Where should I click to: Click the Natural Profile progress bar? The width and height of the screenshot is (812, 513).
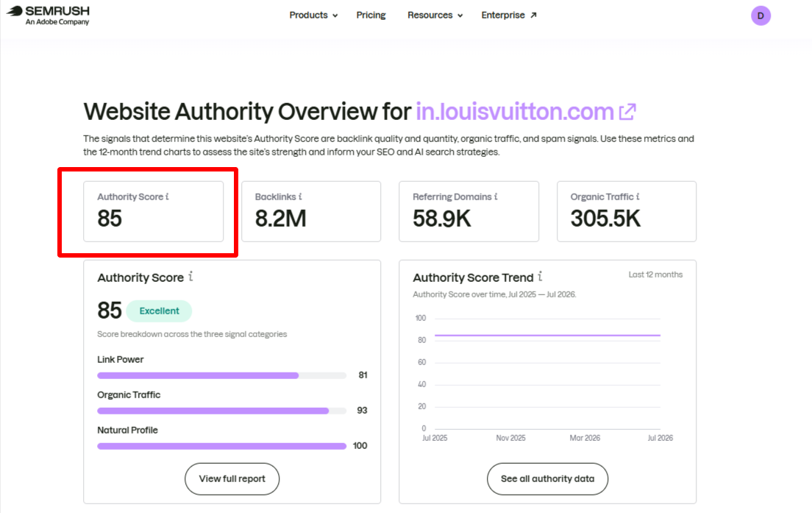tap(221, 445)
